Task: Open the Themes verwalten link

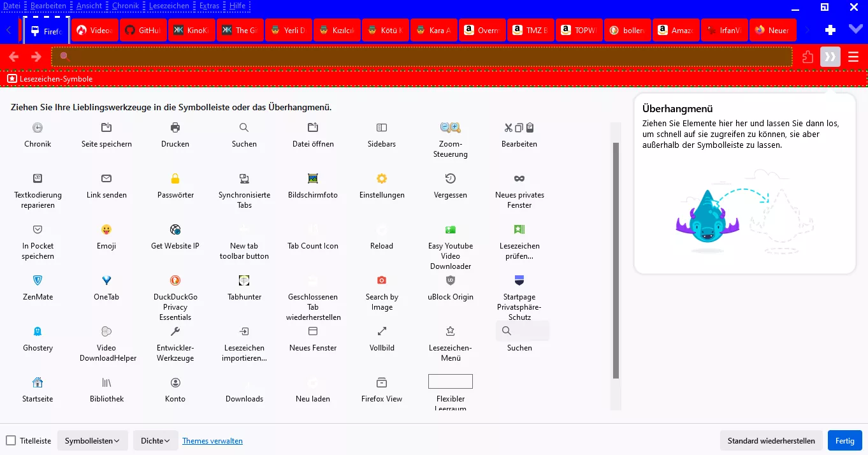Action: click(212, 440)
